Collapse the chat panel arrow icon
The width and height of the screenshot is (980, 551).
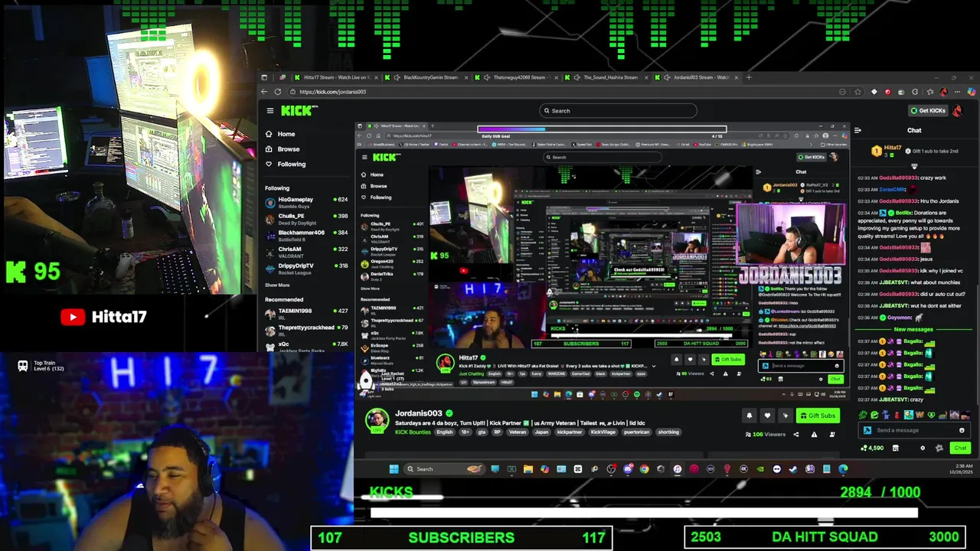coord(857,131)
